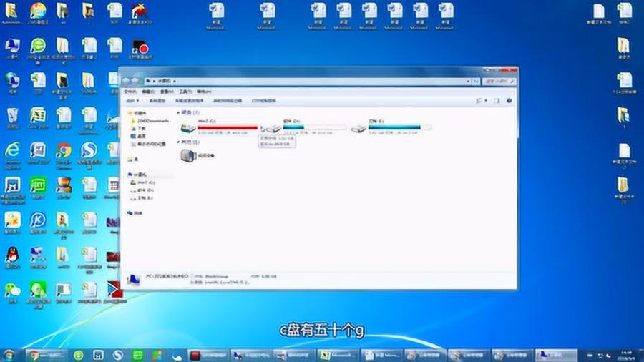Collapse the Other devices group
Screen dimensions: 644x362
click(178, 142)
